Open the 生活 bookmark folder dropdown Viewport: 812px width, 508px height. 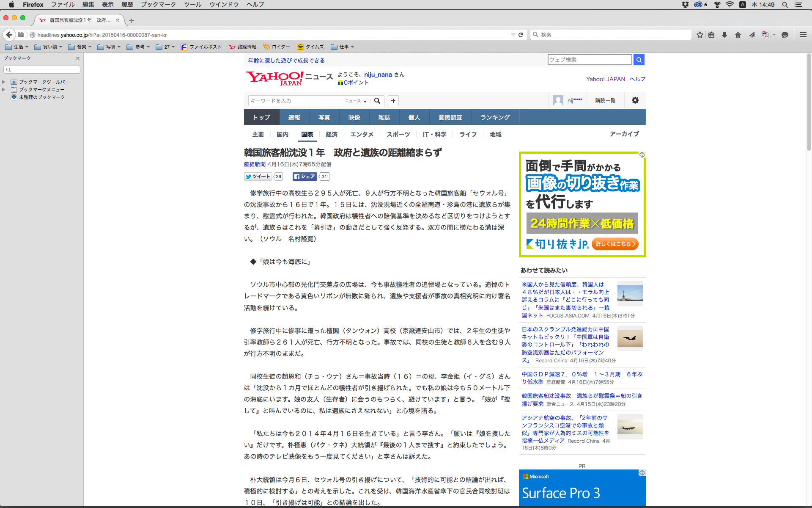(17, 47)
